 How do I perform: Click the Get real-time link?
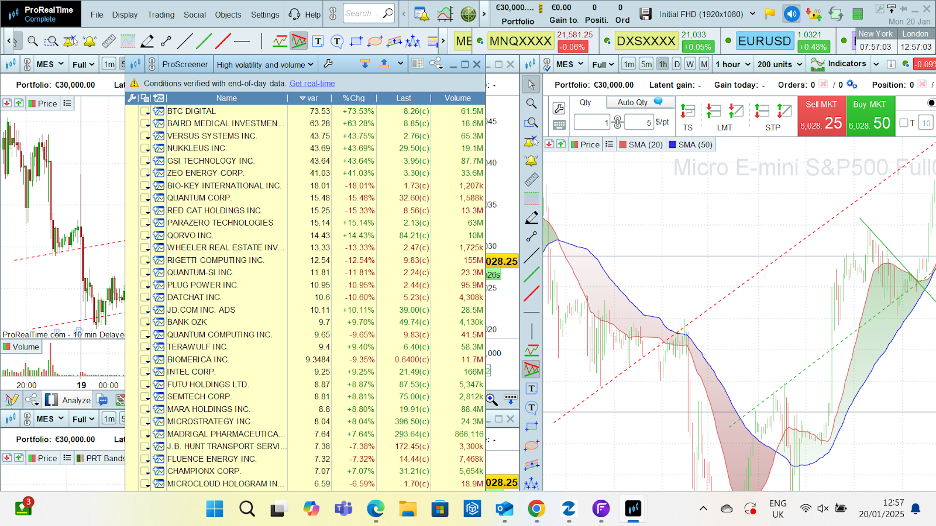pyautogui.click(x=312, y=84)
